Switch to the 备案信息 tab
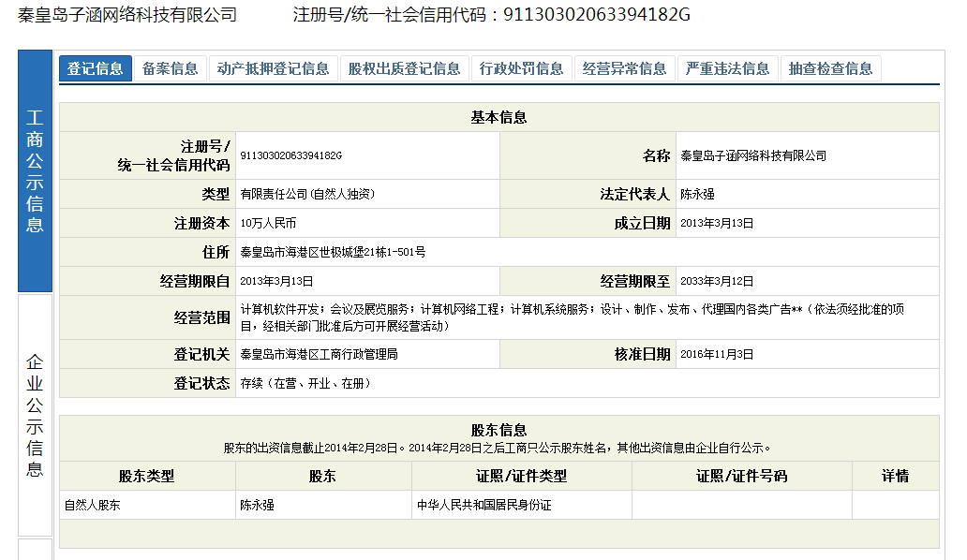Viewport: 967px width, 560px height. [171, 67]
